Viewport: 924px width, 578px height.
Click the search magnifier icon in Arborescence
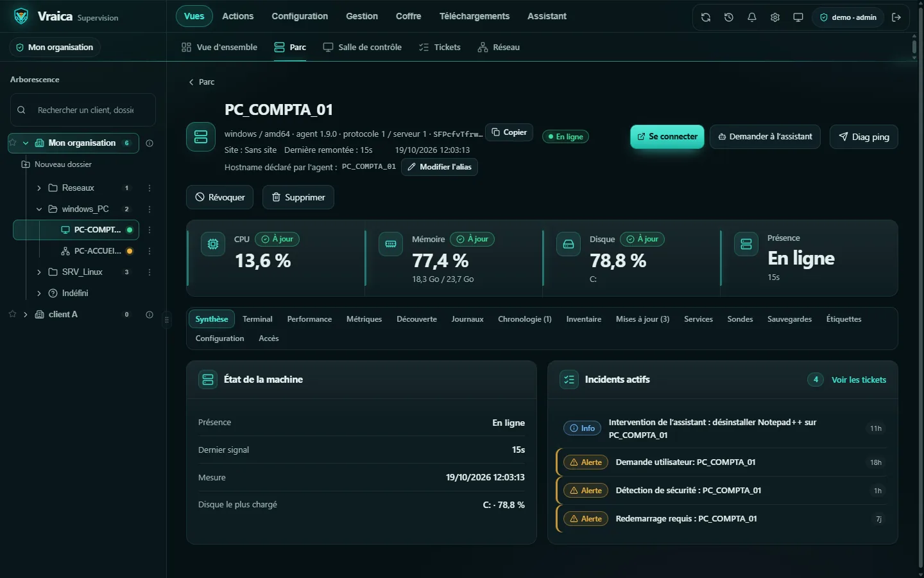[21, 110]
